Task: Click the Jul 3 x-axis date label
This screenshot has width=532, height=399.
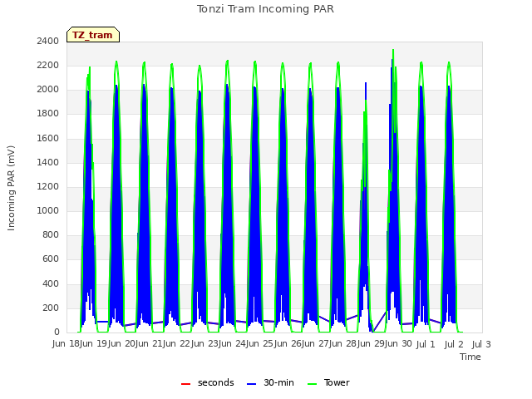Action: [481, 344]
